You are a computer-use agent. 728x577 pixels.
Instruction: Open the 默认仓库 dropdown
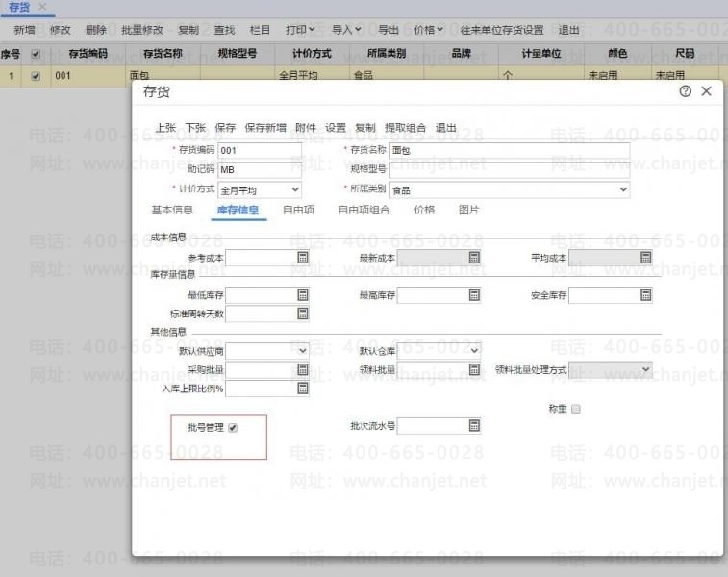474,350
